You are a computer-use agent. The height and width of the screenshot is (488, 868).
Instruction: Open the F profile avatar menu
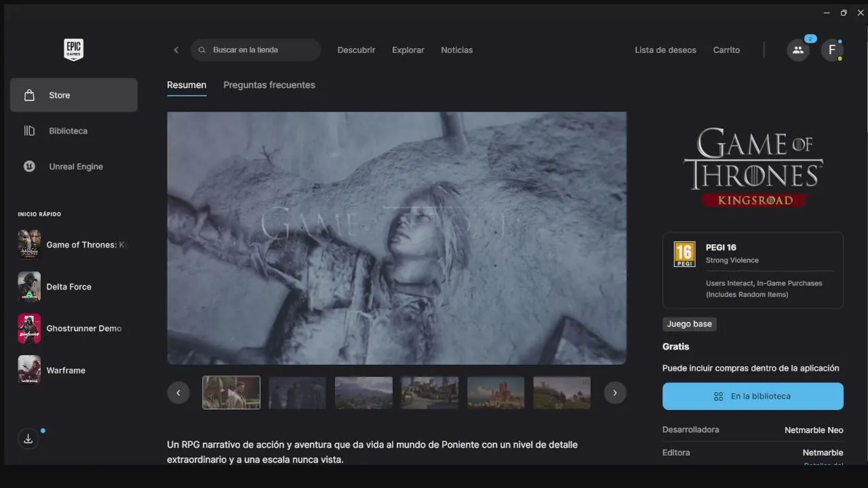coord(832,50)
